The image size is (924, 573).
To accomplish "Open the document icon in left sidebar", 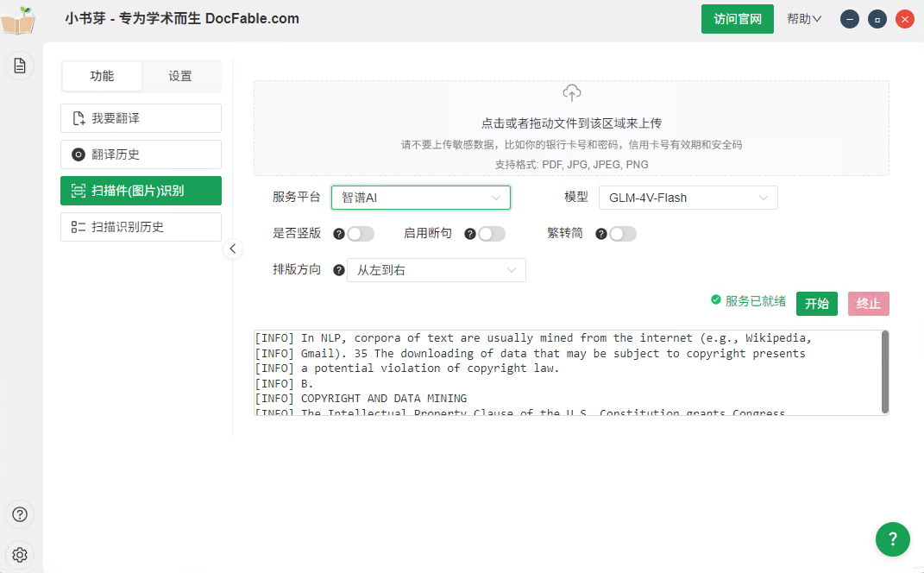I will pos(20,66).
